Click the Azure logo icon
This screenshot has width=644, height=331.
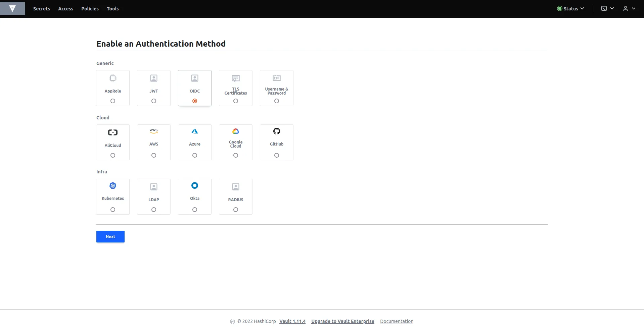click(x=195, y=131)
